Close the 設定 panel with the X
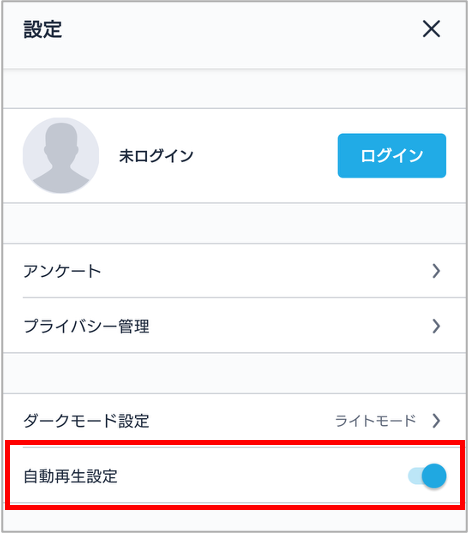Viewport: 468px width, 534px height. point(431,29)
